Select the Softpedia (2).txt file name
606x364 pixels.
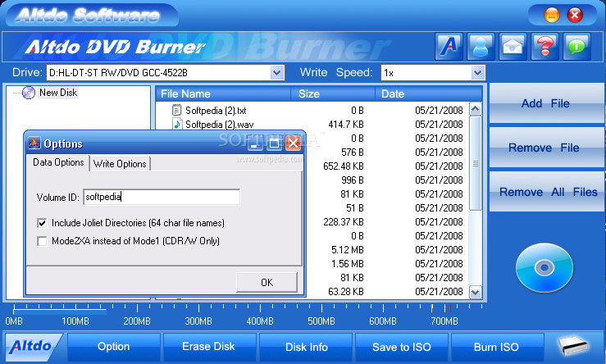point(216,111)
